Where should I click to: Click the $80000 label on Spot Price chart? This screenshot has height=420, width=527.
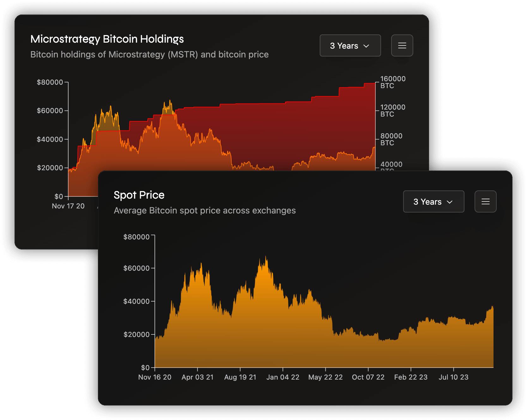pos(136,237)
